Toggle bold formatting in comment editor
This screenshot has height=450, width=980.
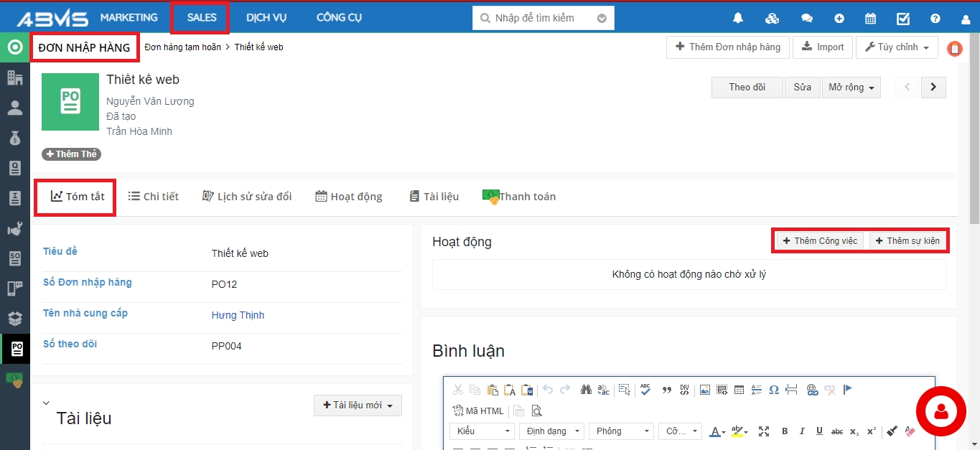[x=785, y=431]
